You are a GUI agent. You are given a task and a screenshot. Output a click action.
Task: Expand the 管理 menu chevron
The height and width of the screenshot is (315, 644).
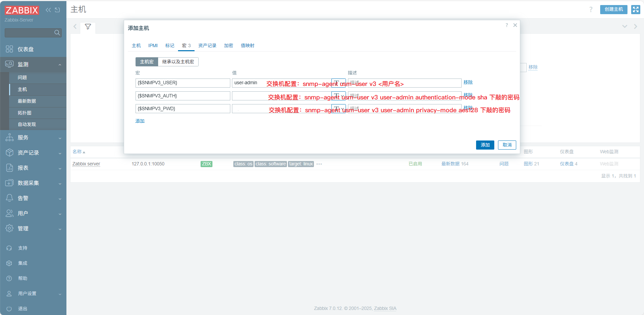click(60, 229)
